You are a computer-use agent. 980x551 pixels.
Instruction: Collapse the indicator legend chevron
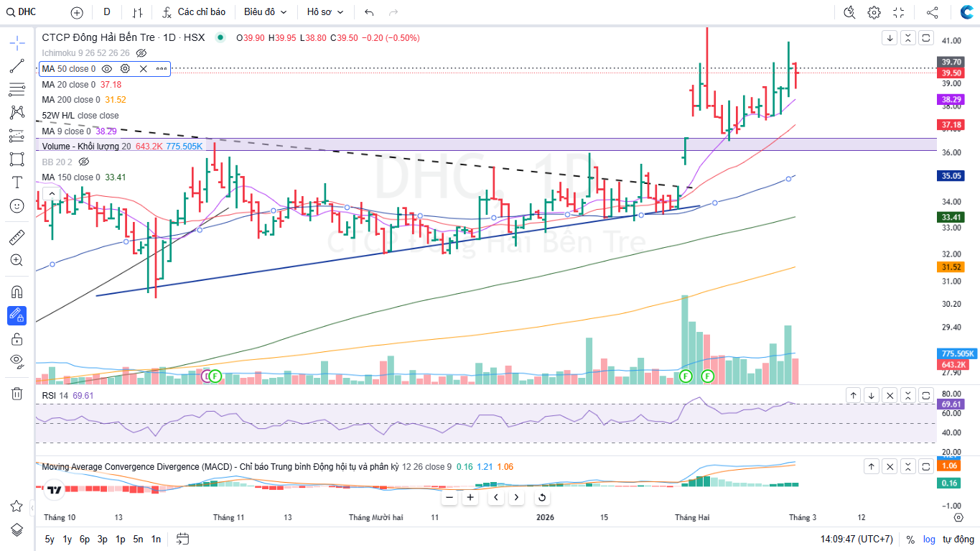[51, 193]
